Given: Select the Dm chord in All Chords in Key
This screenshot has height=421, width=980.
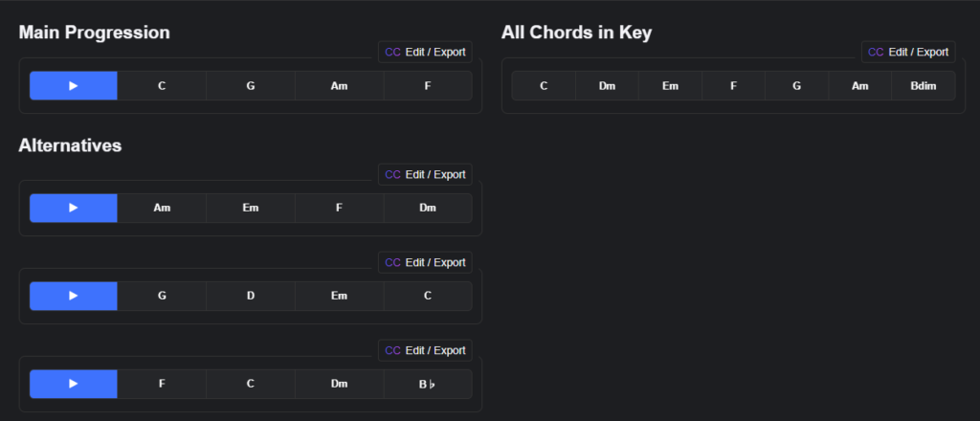Looking at the screenshot, I should (x=607, y=85).
